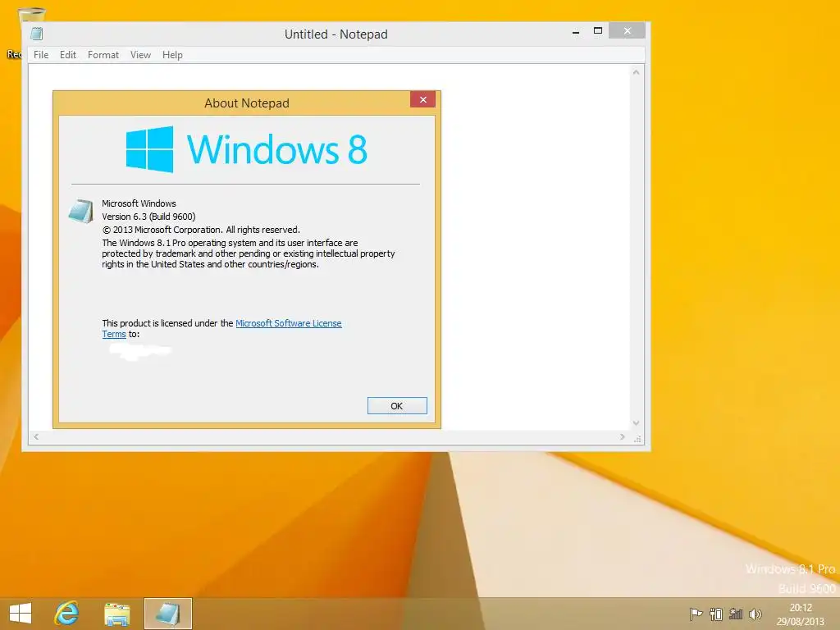840x630 pixels.
Task: Open the Edit menu in Notepad
Action: point(68,55)
